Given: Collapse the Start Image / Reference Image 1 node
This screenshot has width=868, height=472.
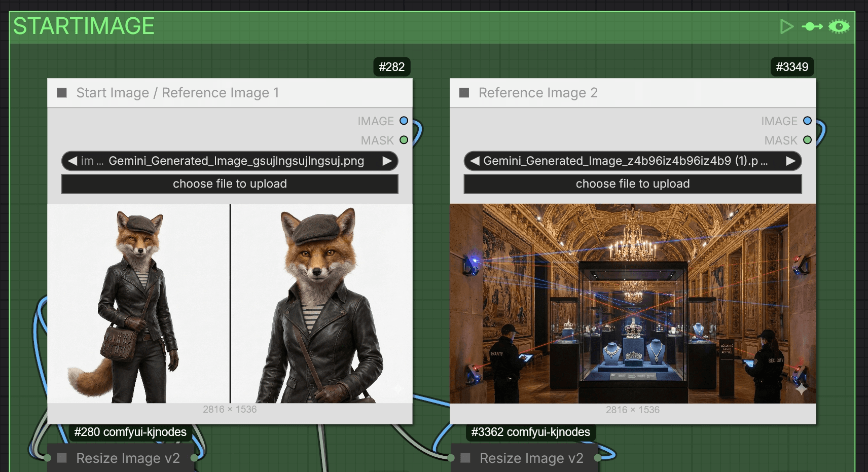Looking at the screenshot, I should [x=62, y=93].
